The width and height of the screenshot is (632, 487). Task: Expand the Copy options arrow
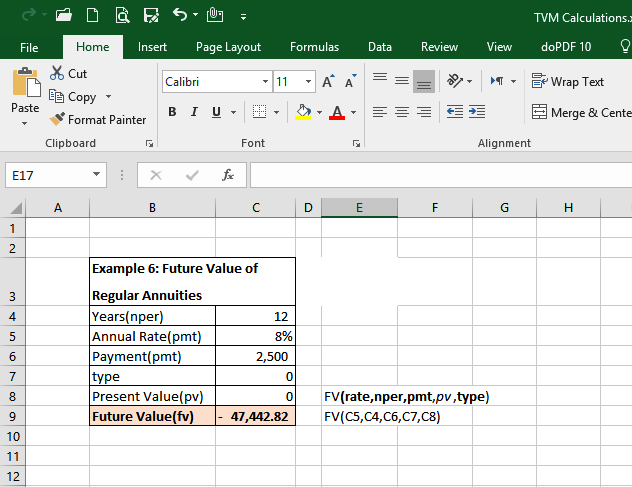point(108,97)
